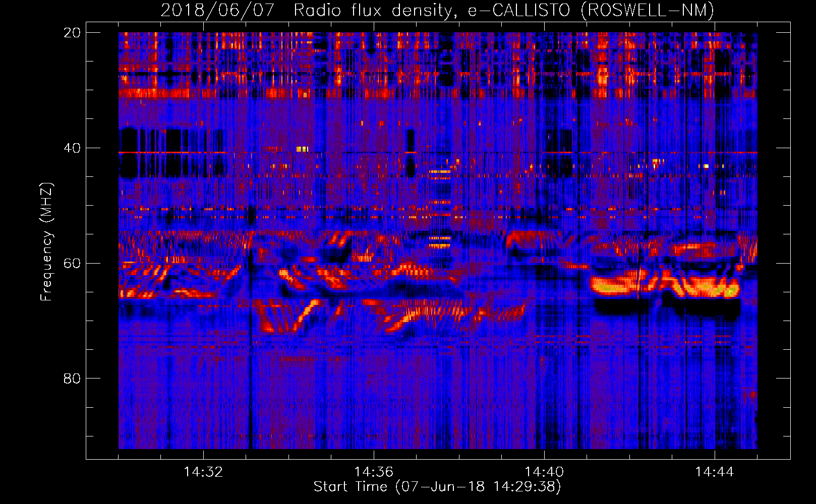Click the time tick label '14:32'
816x504 pixels.
(x=203, y=472)
